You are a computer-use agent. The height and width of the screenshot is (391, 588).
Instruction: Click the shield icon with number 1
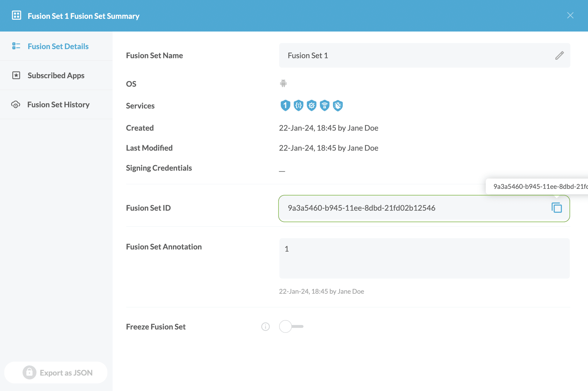[x=285, y=105]
